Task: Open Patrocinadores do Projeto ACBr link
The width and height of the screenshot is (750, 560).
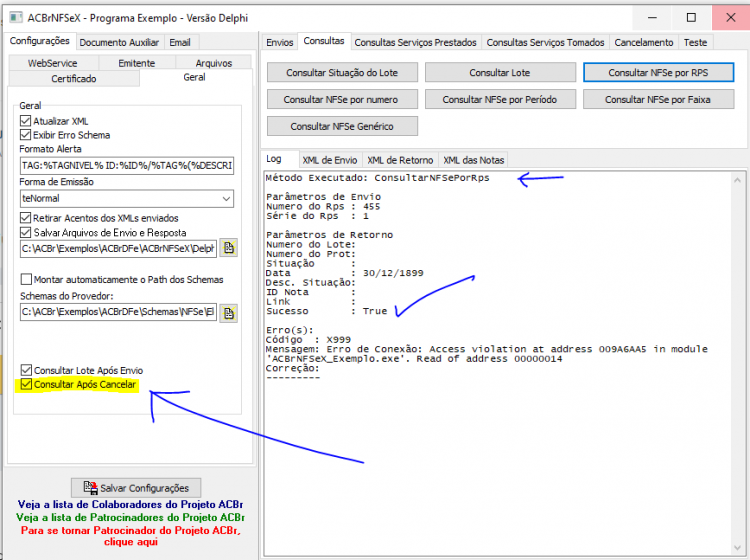Action: coord(130,517)
